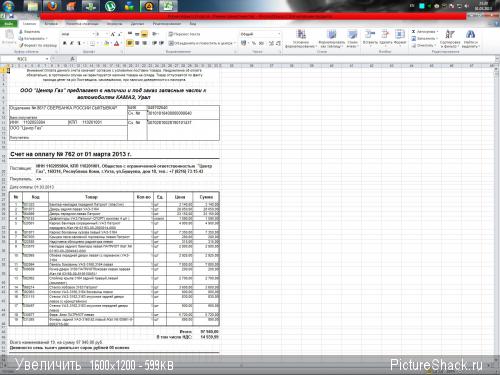Apply bottom vertical alignment
Image resolution: width=500 pixels, height=375 pixels.
[144, 34]
